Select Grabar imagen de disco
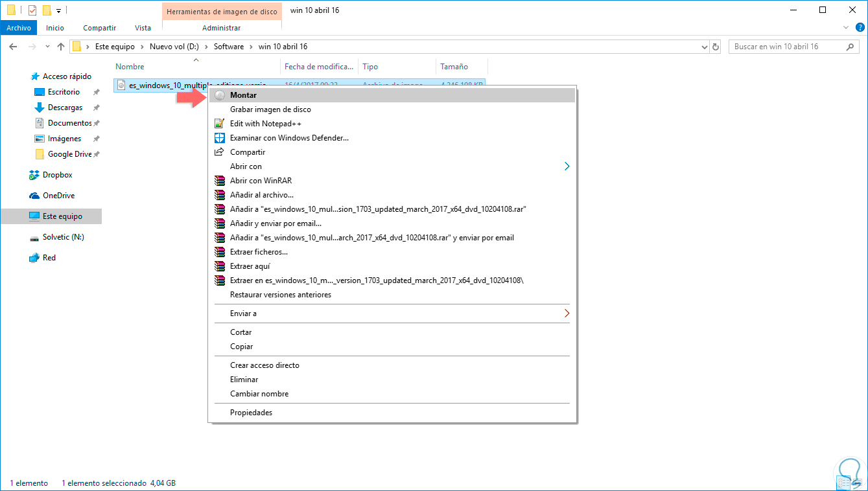Image resolution: width=868 pixels, height=491 pixels. [392, 109]
